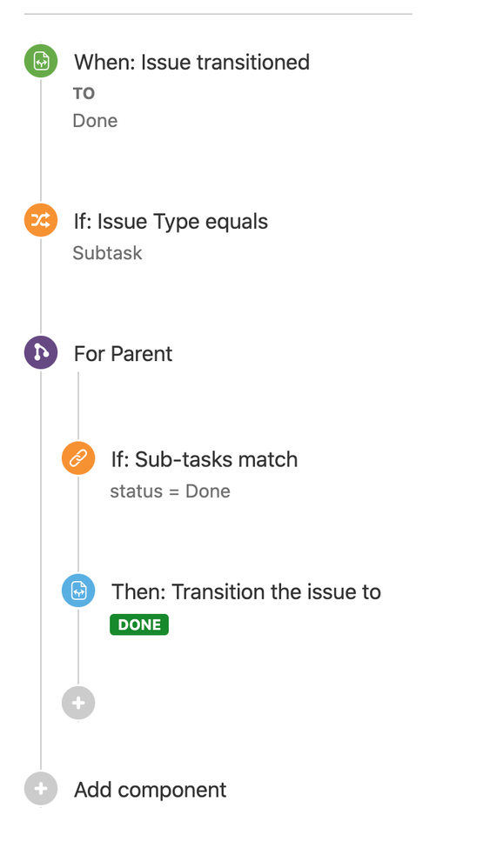This screenshot has height=868, width=490.
Task: Click the 'Add component' text link
Action: [150, 790]
